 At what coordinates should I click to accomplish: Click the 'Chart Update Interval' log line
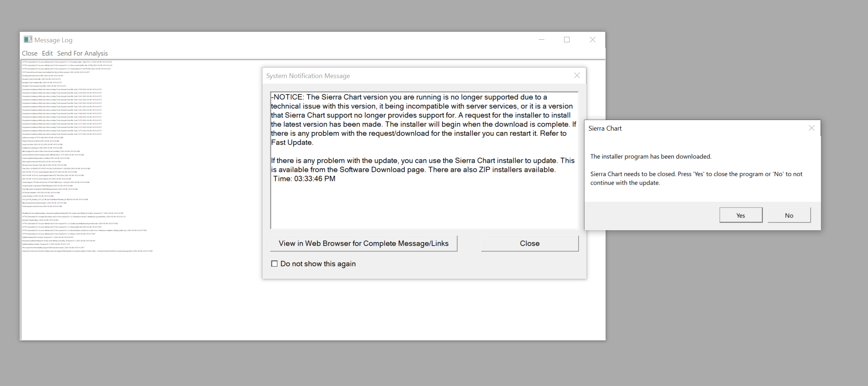coord(42,162)
